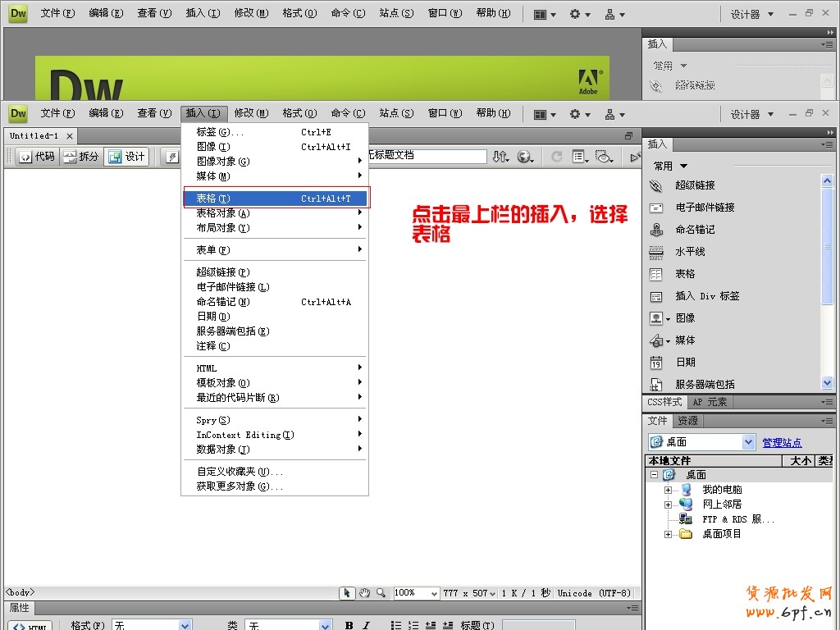The height and width of the screenshot is (630, 840).
Task: Click the 表格 (table) icon in Insert panel
Action: (656, 274)
